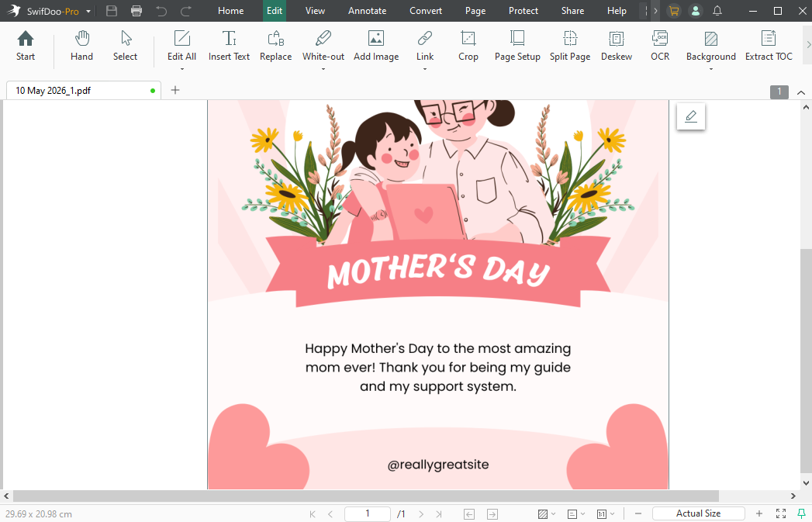The image size is (812, 522).
Task: Click Extract TOC in the toolbar
Action: point(768,47)
